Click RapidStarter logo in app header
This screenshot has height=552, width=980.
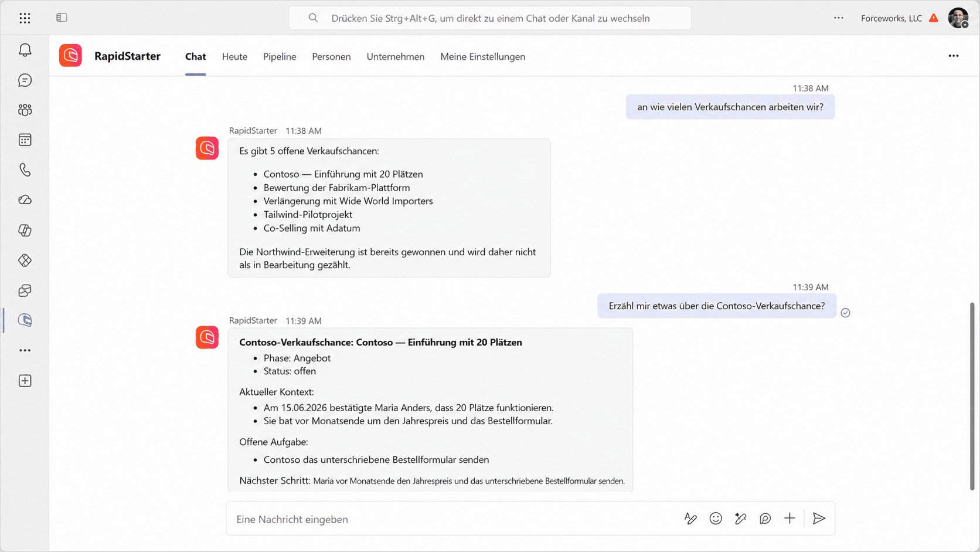point(70,56)
